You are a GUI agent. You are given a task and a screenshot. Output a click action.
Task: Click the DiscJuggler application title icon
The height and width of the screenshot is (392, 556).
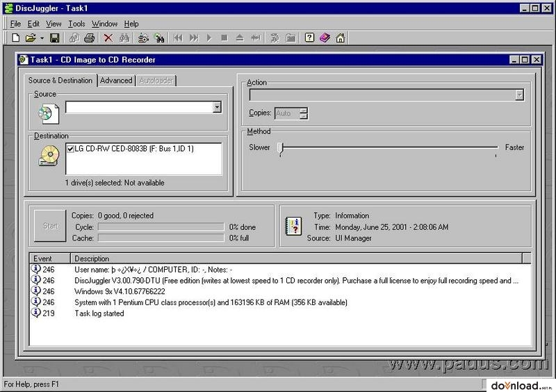pyautogui.click(x=8, y=8)
